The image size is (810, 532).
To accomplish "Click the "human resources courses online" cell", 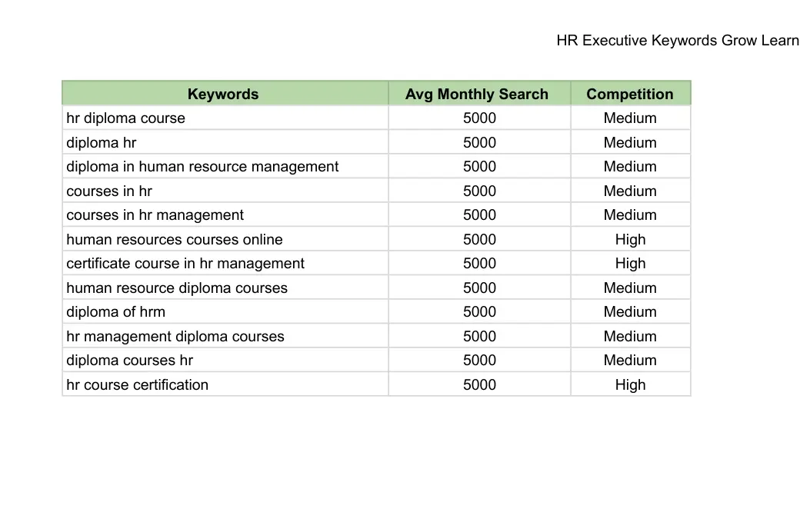I will [175, 240].
